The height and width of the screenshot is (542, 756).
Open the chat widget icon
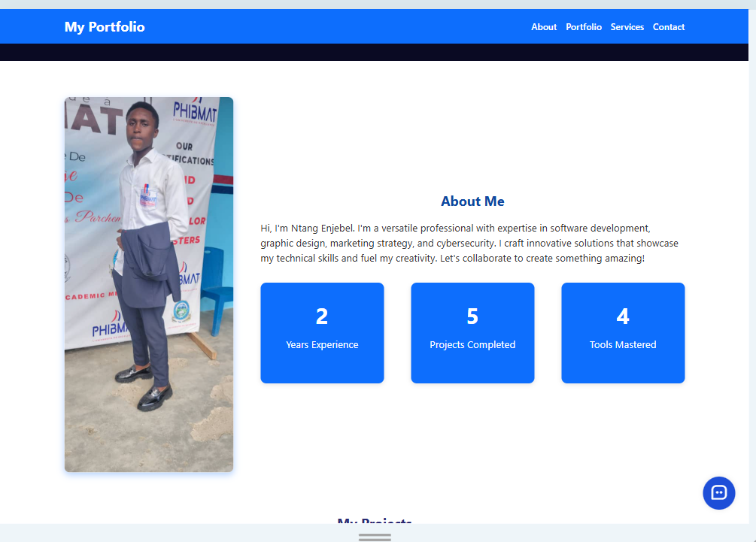click(718, 493)
